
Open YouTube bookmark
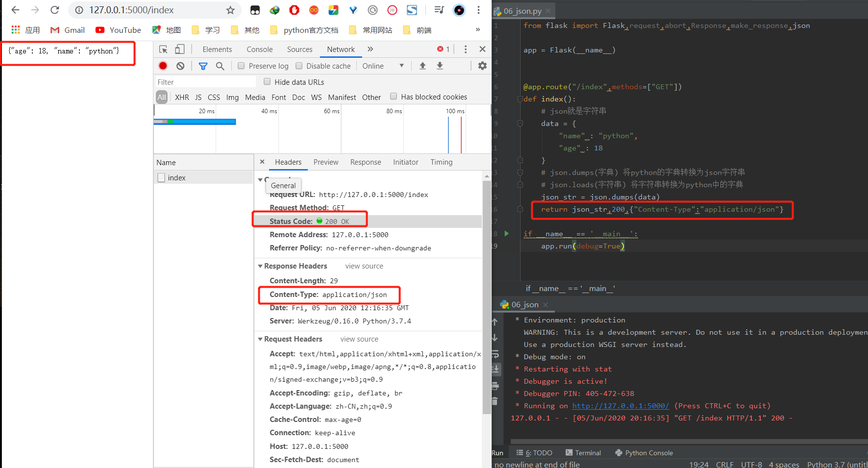pyautogui.click(x=118, y=30)
